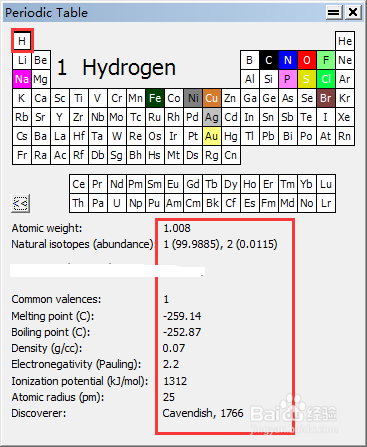The image size is (367, 447).
Task: Click Rutherfordium (Rf) cell
Action: [x=79, y=155]
